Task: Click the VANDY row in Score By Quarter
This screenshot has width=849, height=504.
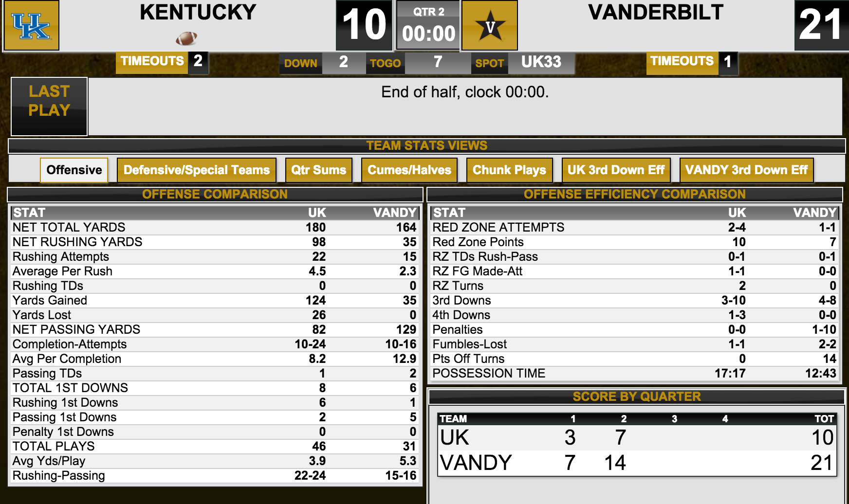Action: (x=637, y=463)
